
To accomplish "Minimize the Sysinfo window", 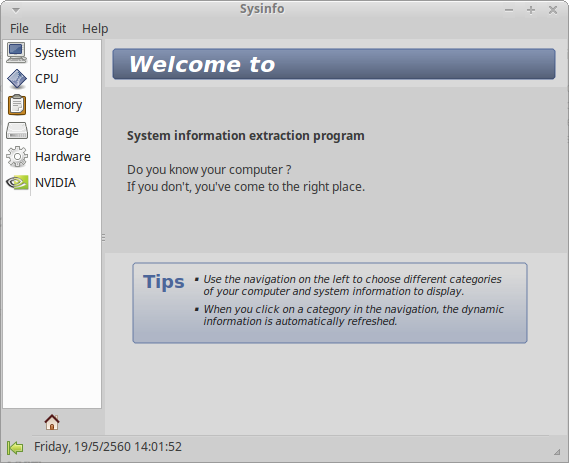I will [x=509, y=10].
